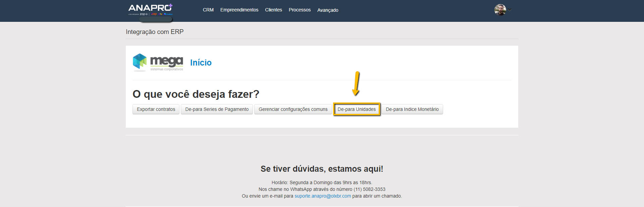Choose the highlighted De-para Unidades button
This screenshot has height=207, width=644.
pyautogui.click(x=357, y=109)
